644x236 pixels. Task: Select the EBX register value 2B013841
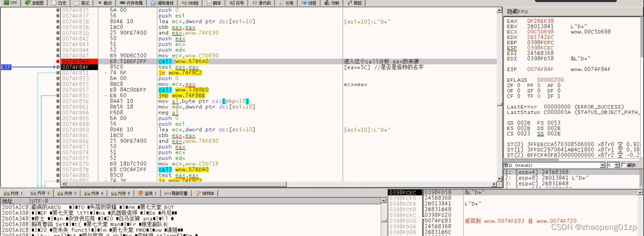(540, 26)
